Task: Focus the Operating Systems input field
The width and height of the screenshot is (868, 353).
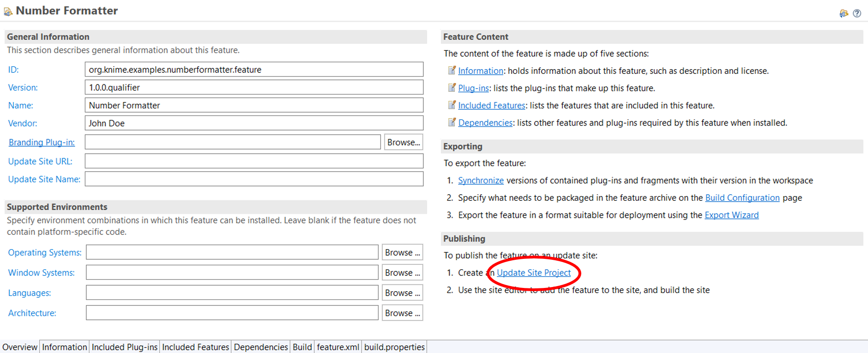Action: tap(232, 252)
